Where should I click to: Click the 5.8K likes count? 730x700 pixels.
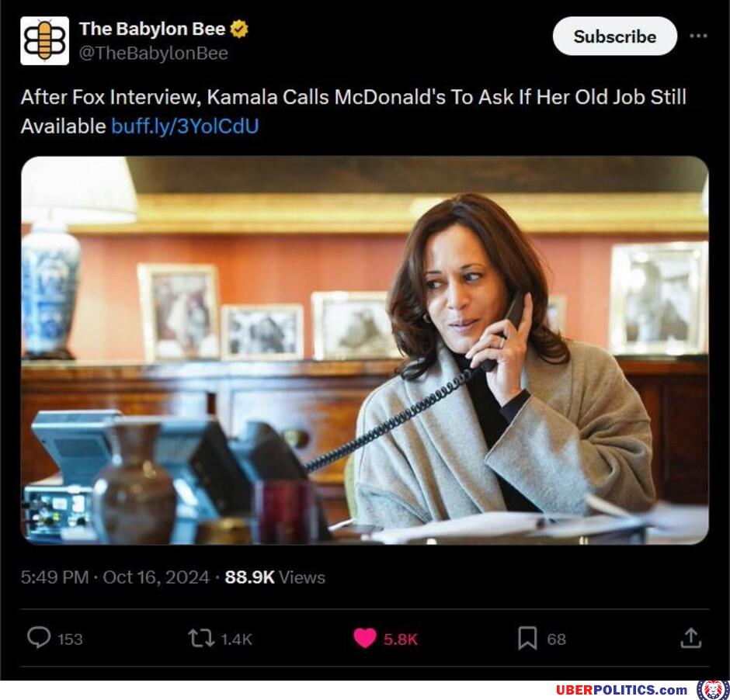point(401,639)
